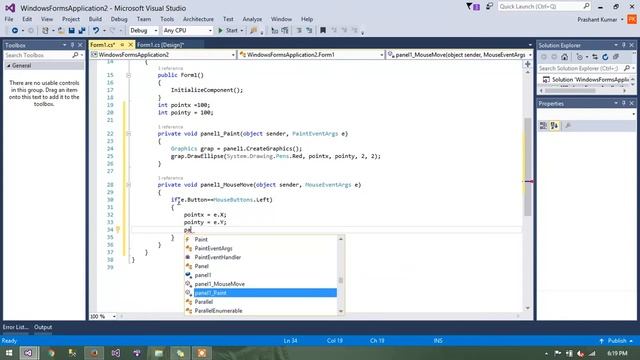Screen dimensions: 640x360
Task: Collapse the panel1_Paint method outlining toggle
Action: (x=128, y=134)
